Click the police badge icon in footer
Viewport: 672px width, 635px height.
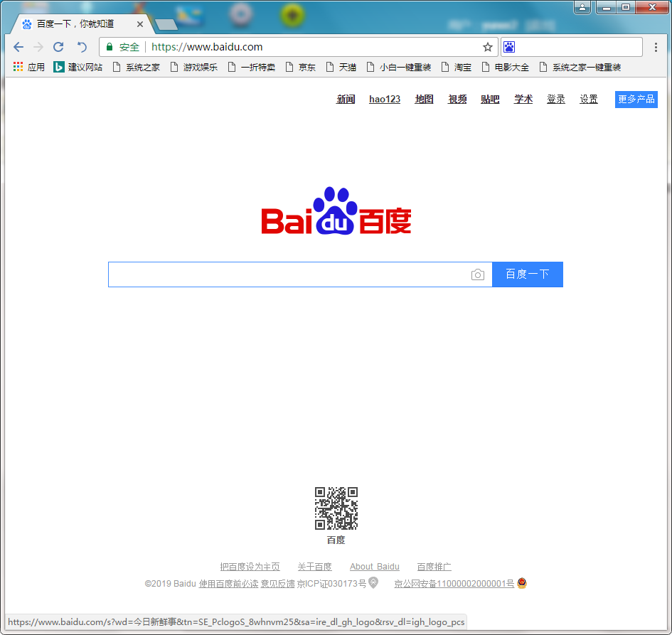tap(521, 582)
